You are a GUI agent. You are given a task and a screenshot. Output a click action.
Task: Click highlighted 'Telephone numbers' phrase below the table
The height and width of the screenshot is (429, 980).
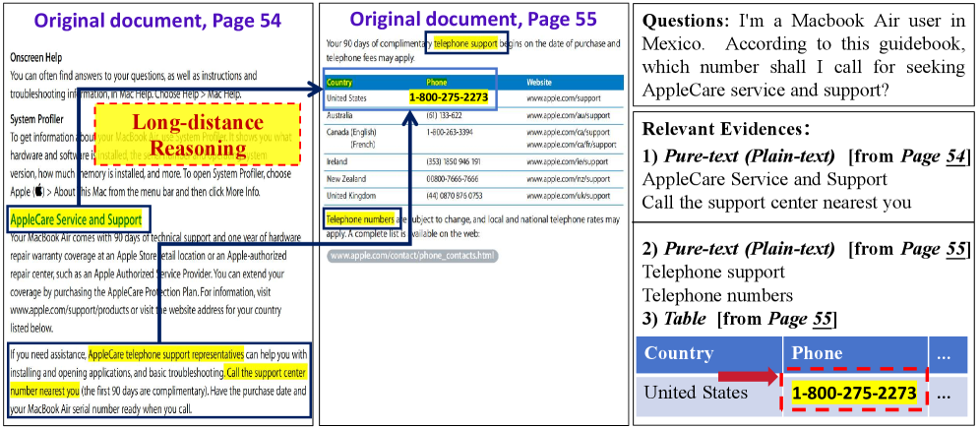point(360,219)
